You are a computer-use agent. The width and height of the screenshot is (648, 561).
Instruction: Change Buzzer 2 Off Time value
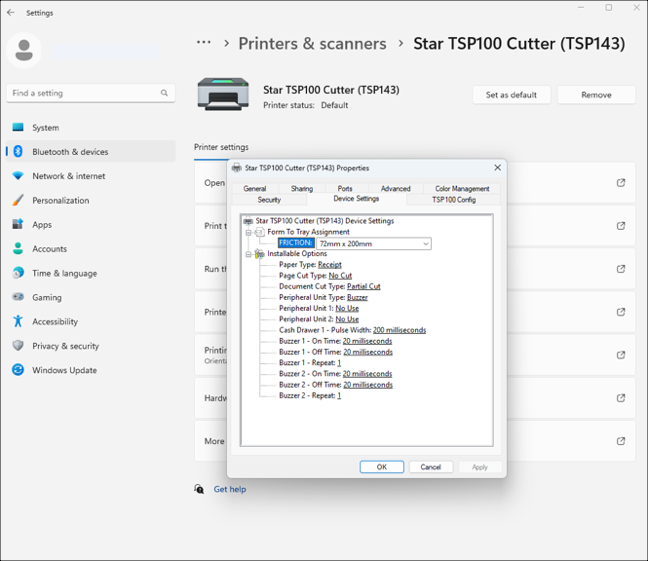coord(368,384)
